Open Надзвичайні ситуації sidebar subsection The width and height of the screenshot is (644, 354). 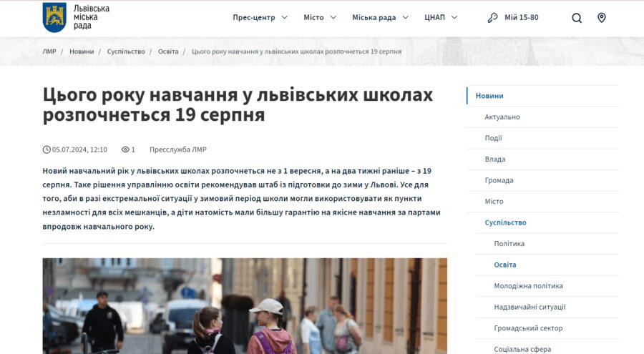click(530, 308)
